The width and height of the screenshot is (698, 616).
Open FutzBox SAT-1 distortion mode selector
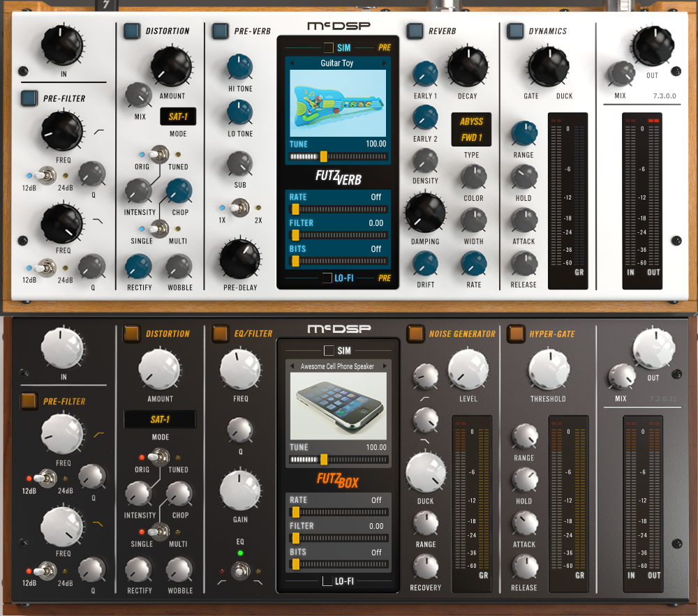[160, 419]
